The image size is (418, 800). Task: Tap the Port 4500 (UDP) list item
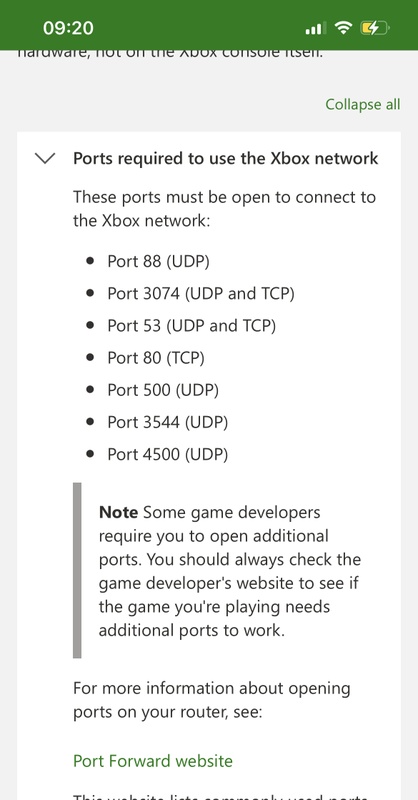[167, 455]
